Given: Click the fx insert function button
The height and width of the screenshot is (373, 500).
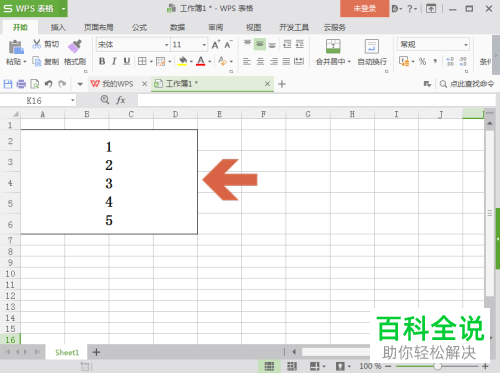Looking at the screenshot, I should 120,100.
